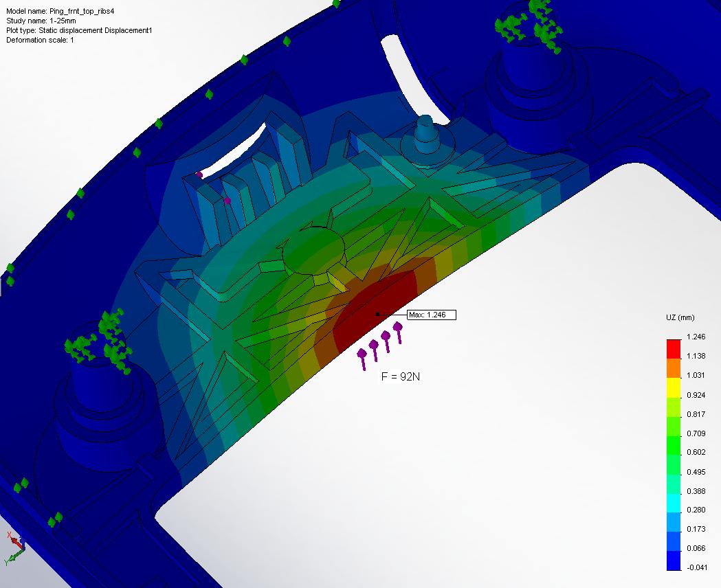Screen dimensions: 721x588
Task: Click the red color band at legend top
Action: 674,346
